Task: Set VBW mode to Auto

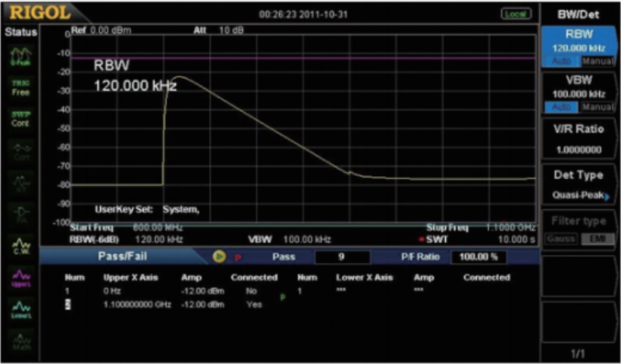Action: pyautogui.click(x=562, y=107)
